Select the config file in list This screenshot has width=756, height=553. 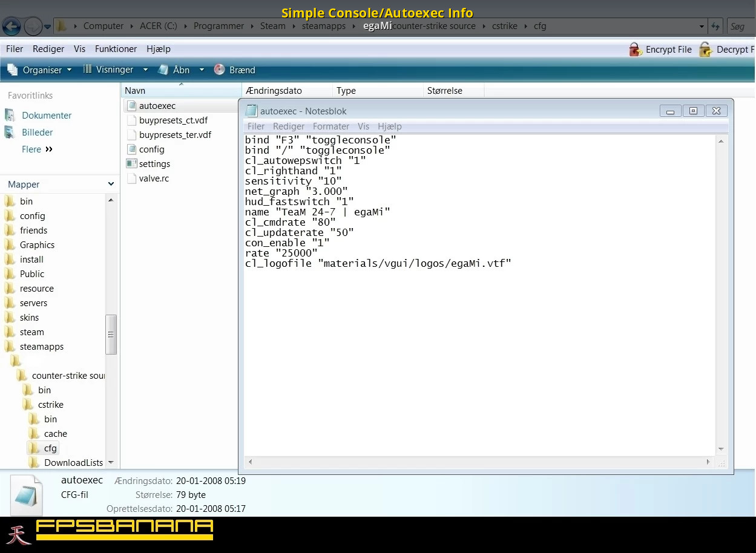point(151,149)
